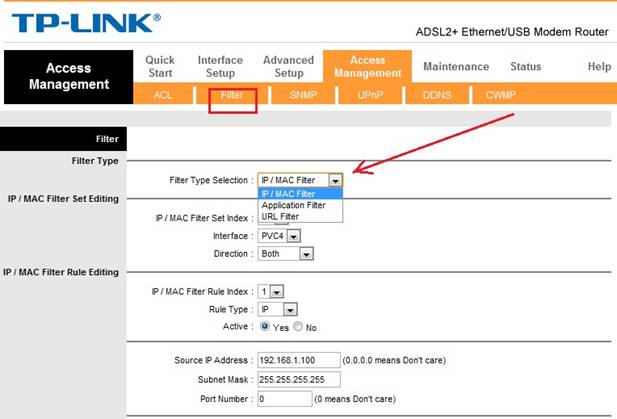Open the Help tab
This screenshot has height=419, width=617.
tap(599, 67)
